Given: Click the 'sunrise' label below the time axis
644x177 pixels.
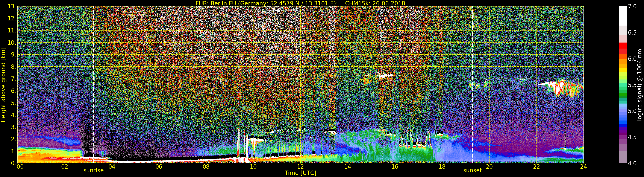Looking at the screenshot, I should pos(94,170).
